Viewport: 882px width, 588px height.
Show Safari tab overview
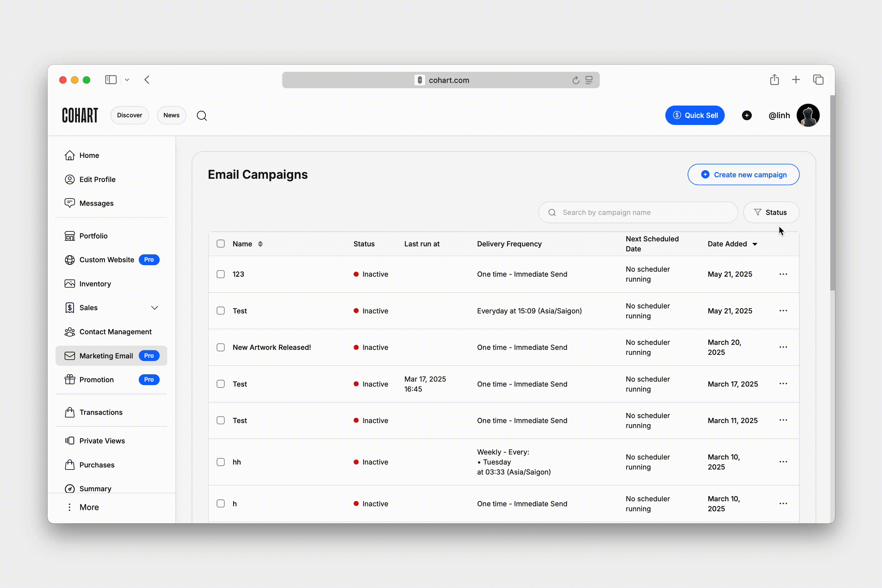tap(818, 80)
